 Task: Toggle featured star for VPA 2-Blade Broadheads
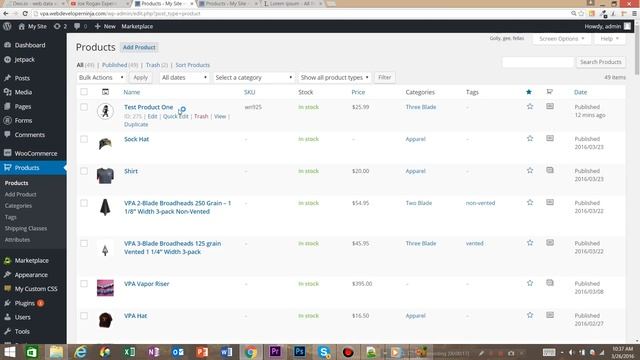click(530, 202)
